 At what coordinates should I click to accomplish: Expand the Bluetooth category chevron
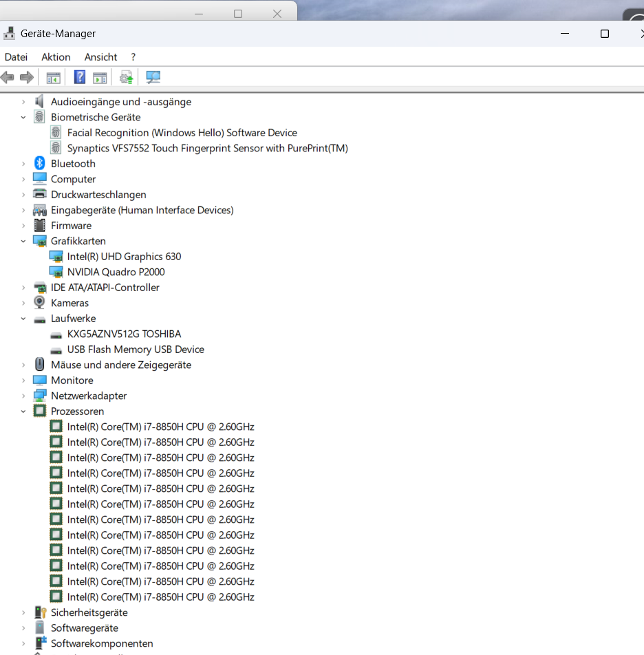23,164
